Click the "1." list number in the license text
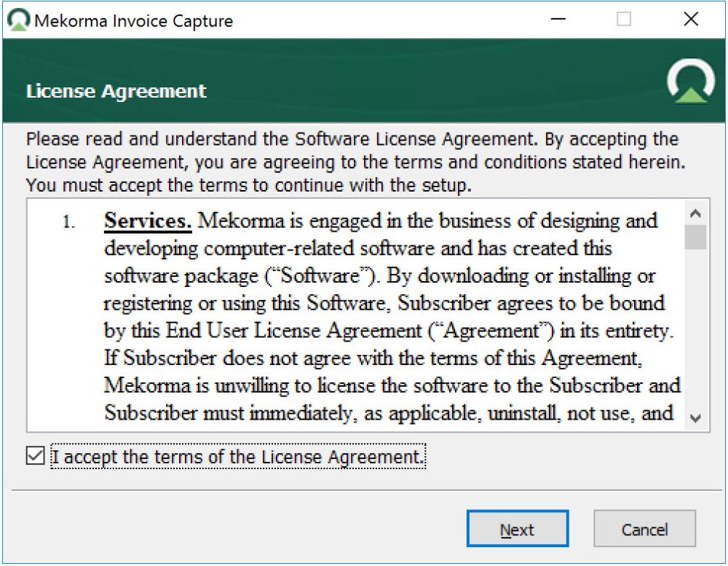The image size is (728, 566). coord(69,222)
